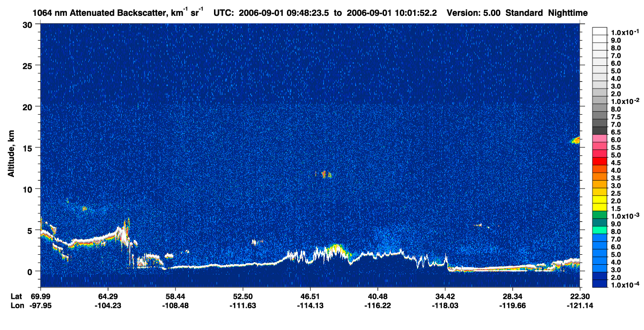The image size is (644, 330).
Task: Select latitude value 46.51
Action: tap(310, 296)
